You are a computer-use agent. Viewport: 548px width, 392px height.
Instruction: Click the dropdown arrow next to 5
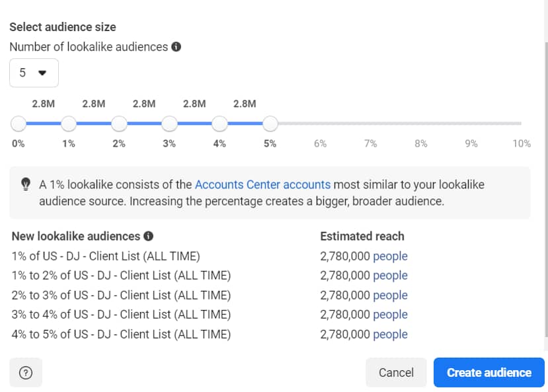tap(42, 73)
